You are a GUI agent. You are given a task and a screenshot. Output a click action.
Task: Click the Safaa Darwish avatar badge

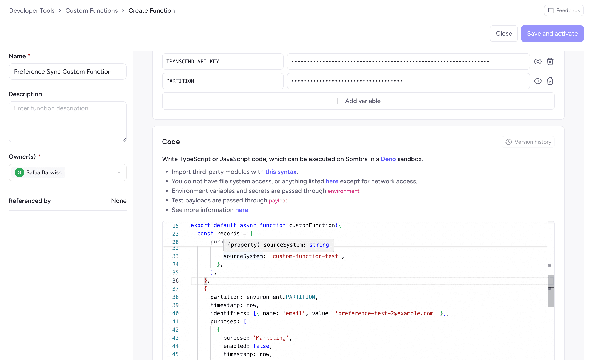(20, 172)
